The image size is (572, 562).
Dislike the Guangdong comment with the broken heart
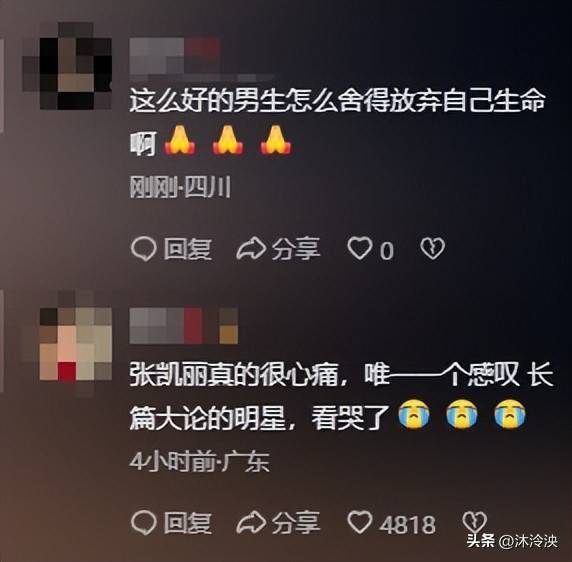[x=474, y=522]
